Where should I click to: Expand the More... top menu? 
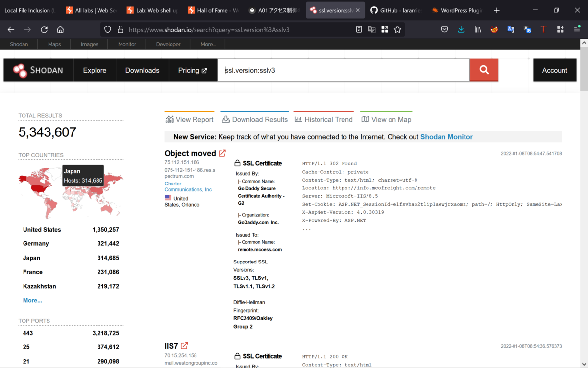208,44
